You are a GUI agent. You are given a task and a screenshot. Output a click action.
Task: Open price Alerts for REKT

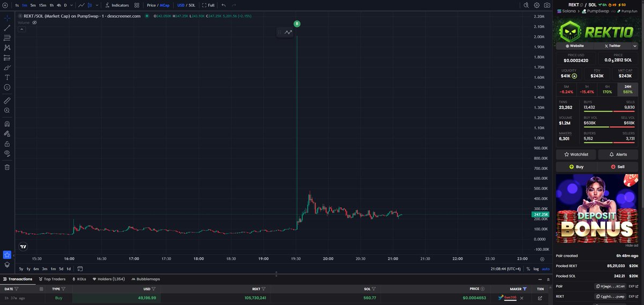coord(618,154)
